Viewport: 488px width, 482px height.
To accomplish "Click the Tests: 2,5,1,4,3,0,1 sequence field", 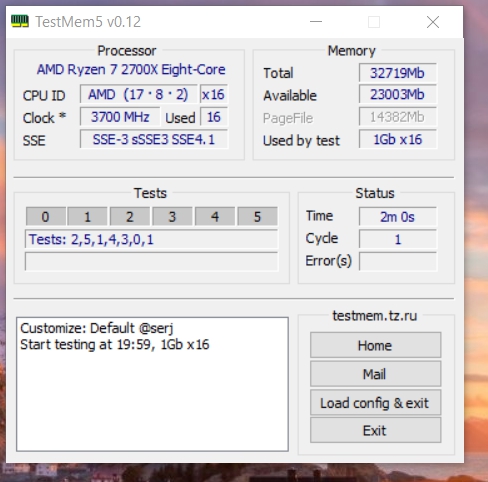I will point(151,239).
